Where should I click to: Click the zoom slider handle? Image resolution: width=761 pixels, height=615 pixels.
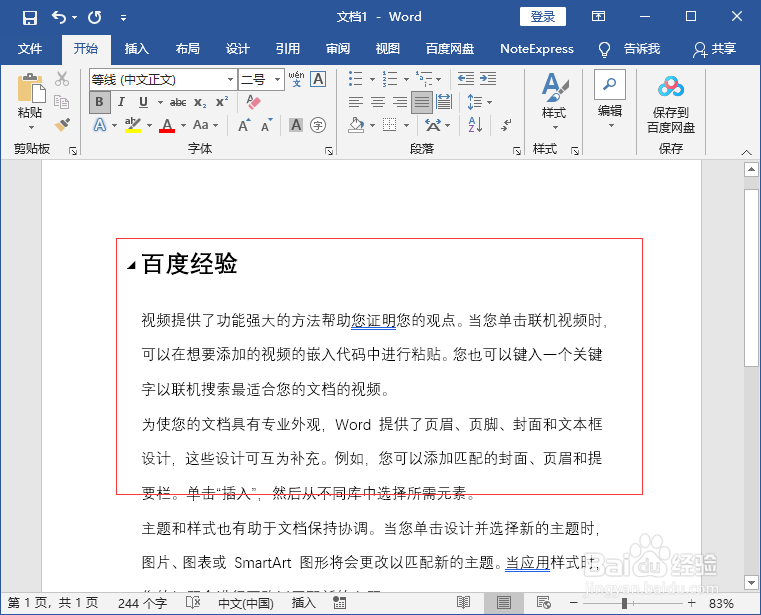(625, 603)
